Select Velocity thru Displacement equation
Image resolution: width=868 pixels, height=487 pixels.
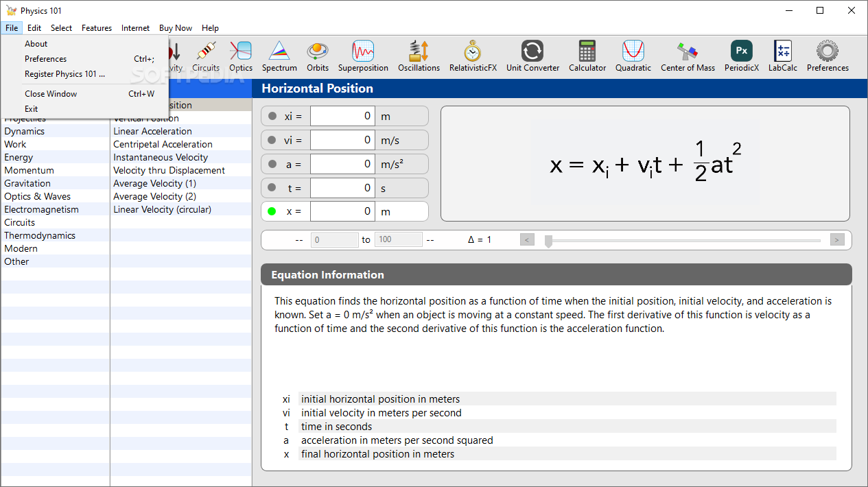181,170
